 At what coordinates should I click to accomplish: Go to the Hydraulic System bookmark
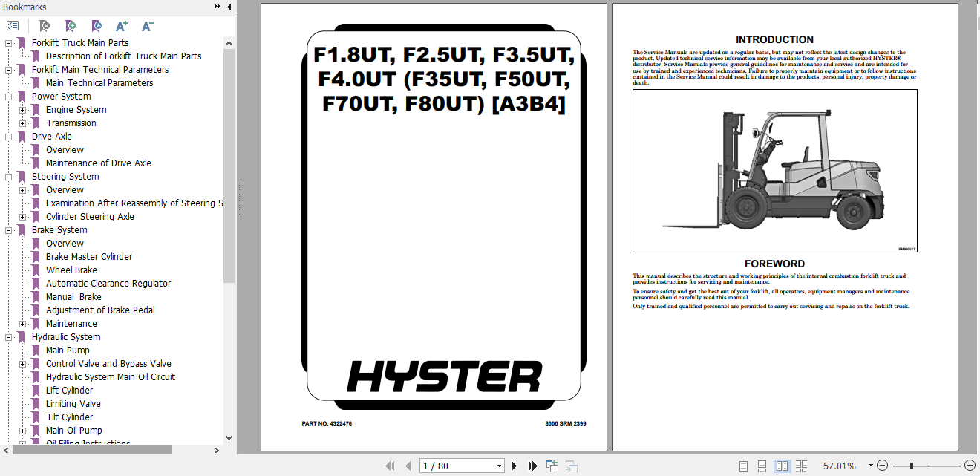pos(67,336)
